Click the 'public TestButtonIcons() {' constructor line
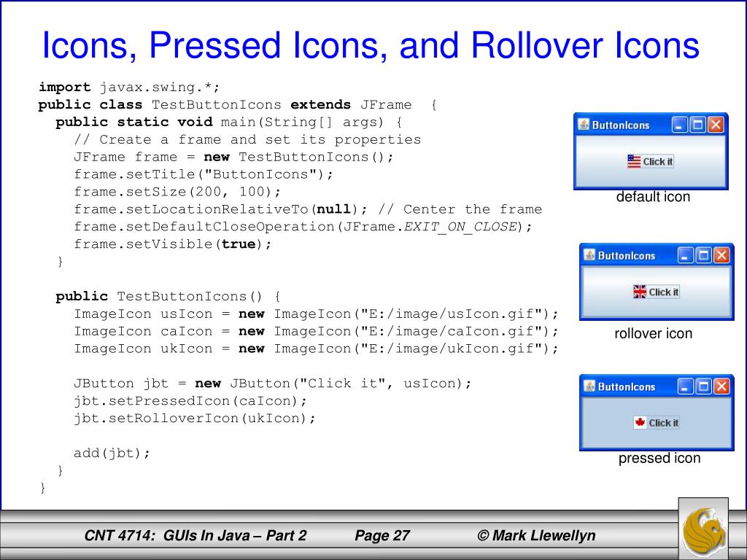 169,297
